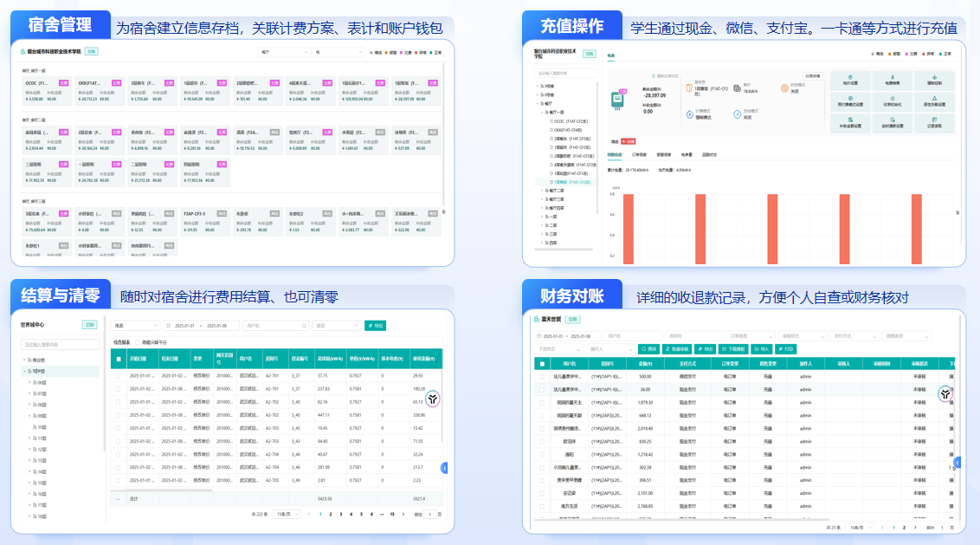This screenshot has height=545, width=980.
Task: Check the settlement row checkbox for usage 37.75
Action: (x=118, y=376)
